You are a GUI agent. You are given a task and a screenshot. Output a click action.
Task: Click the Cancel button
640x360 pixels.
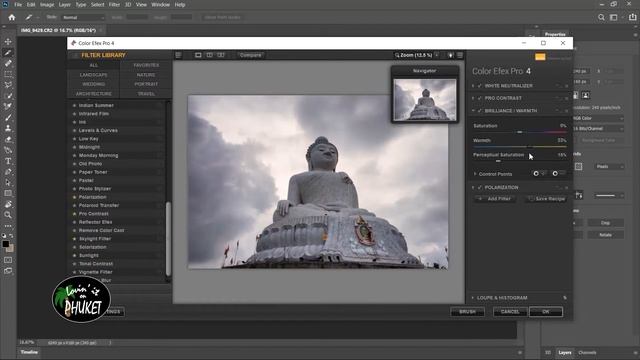pyautogui.click(x=510, y=312)
